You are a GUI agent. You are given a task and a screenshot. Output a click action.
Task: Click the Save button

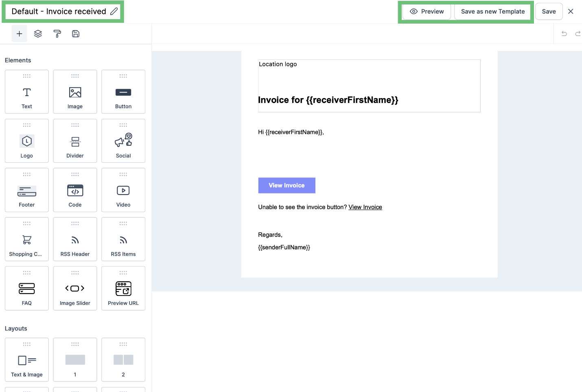[549, 11]
